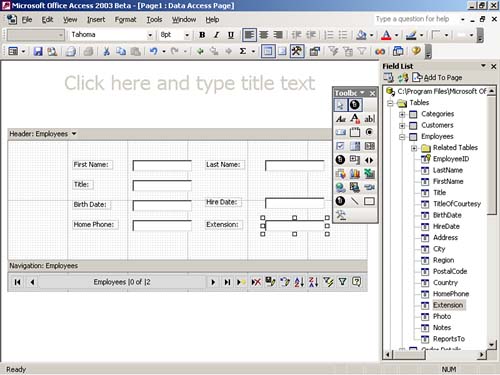Click the Refresh icon in Field List
Image resolution: width=500 pixels, height=375 pixels.
coord(403,78)
